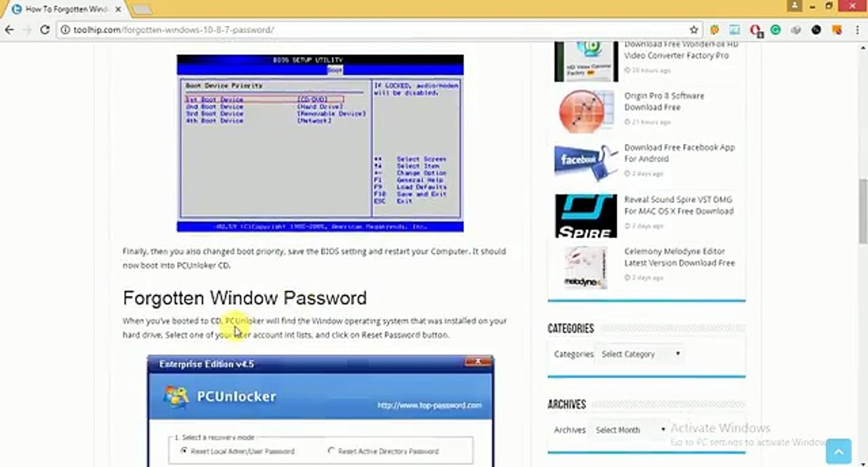
Task: Click "2 days ago" under the Spire VST post
Action: (644, 226)
